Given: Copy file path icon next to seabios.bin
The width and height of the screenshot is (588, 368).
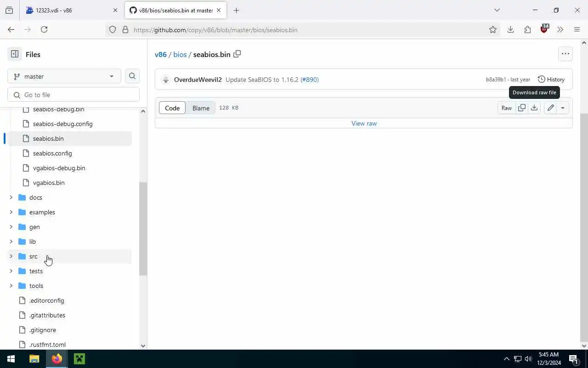Looking at the screenshot, I should click(x=237, y=54).
